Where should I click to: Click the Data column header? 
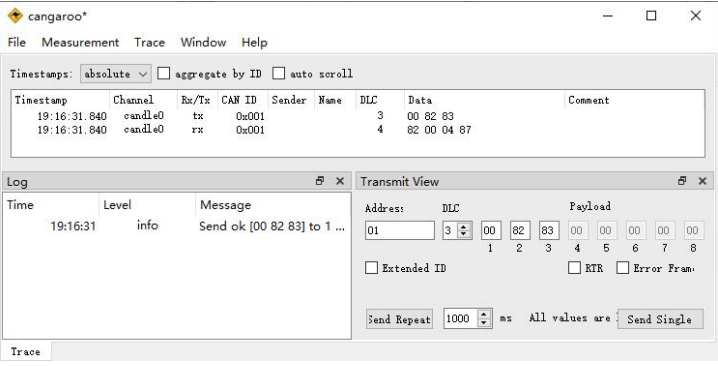coord(484,100)
